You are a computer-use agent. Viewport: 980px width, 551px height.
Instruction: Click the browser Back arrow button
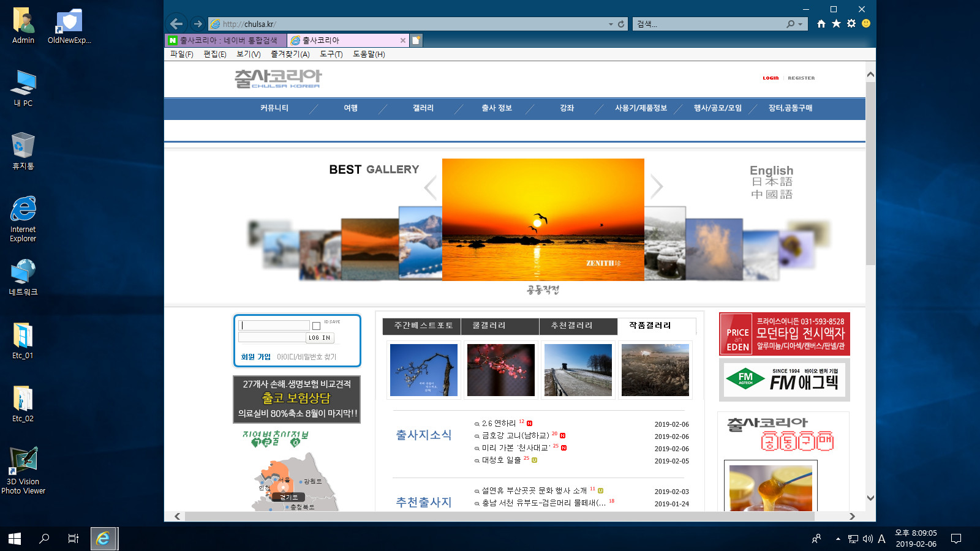tap(176, 24)
